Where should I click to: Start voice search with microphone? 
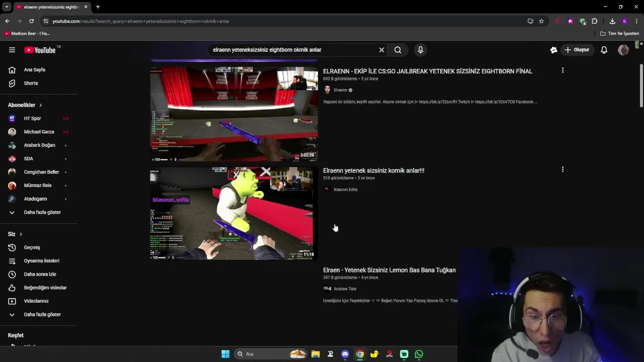pyautogui.click(x=421, y=50)
